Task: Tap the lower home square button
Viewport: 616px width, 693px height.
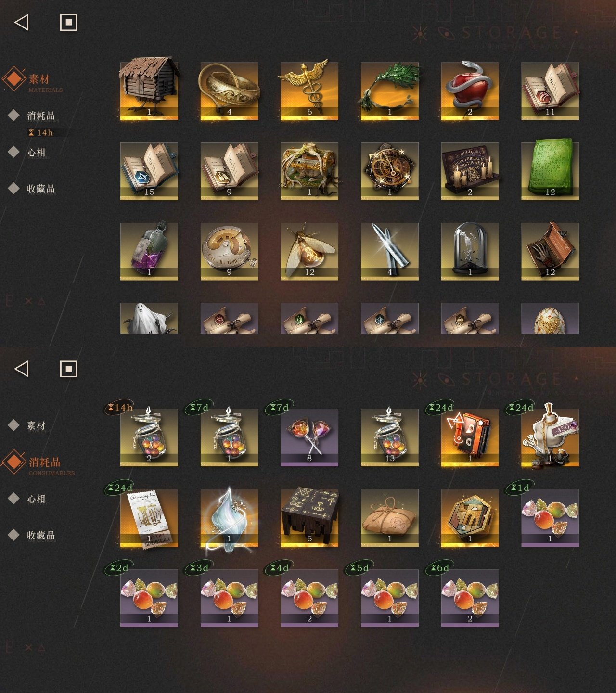Action: tap(68, 369)
